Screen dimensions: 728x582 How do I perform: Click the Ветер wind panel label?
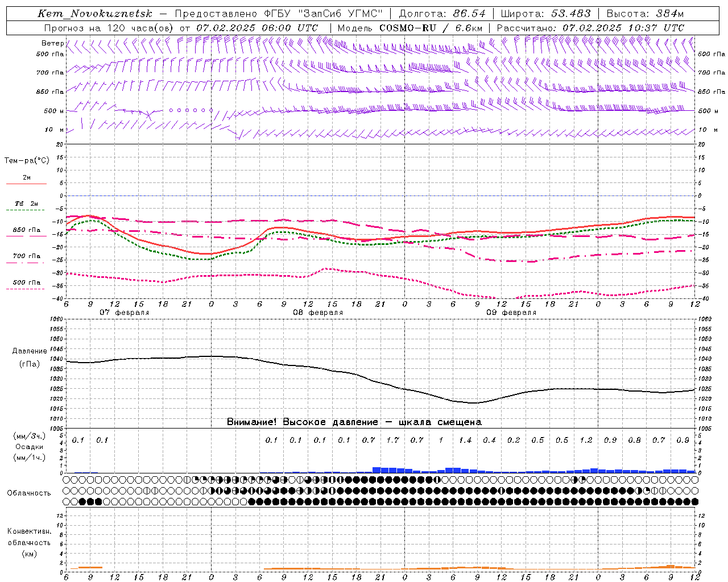[x=52, y=43]
